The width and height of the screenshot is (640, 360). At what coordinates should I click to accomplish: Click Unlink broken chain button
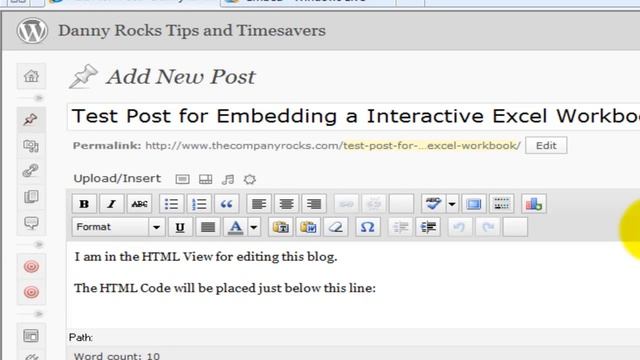[374, 204]
